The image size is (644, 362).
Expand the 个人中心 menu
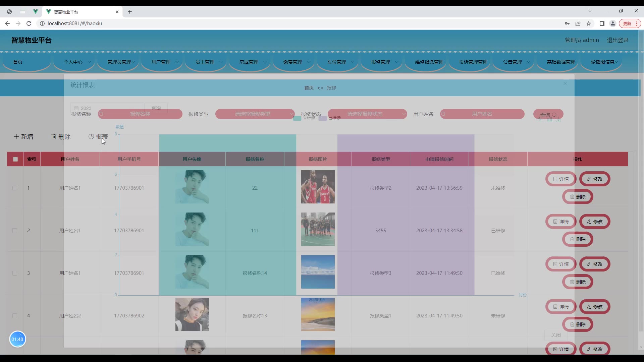click(x=74, y=62)
